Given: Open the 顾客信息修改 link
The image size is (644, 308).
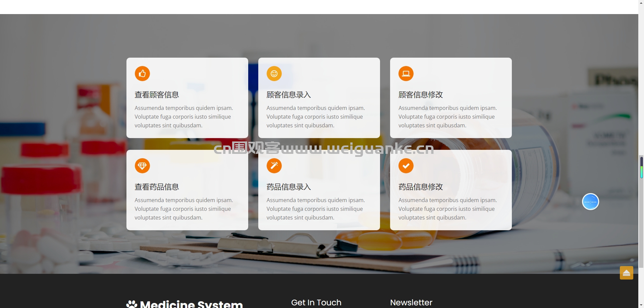Looking at the screenshot, I should click(421, 95).
